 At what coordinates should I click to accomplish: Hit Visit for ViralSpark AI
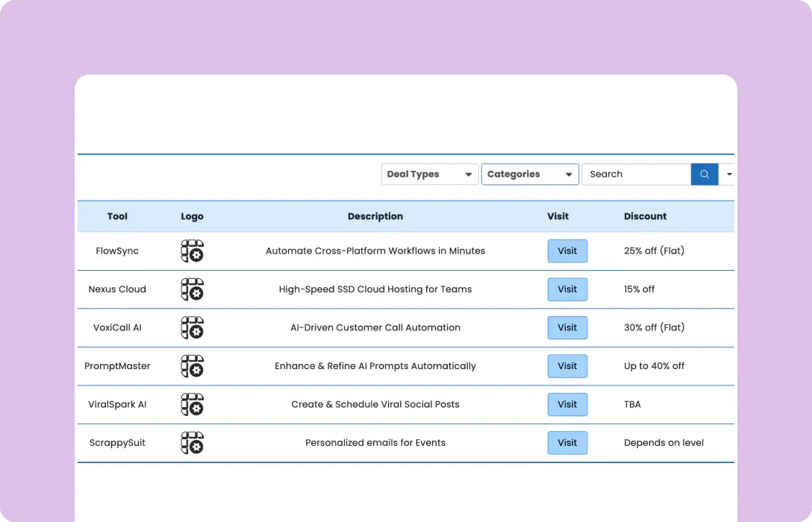[567, 404]
